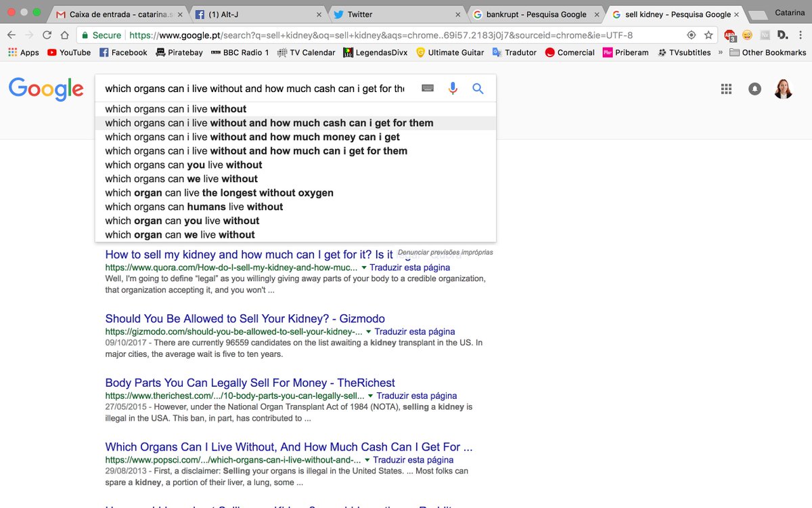Go back to the previous page

click(x=12, y=35)
